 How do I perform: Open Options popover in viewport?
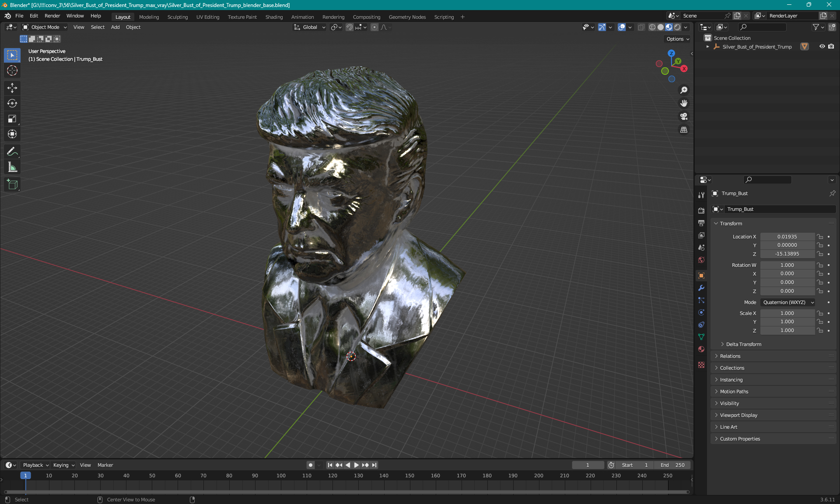coord(678,39)
